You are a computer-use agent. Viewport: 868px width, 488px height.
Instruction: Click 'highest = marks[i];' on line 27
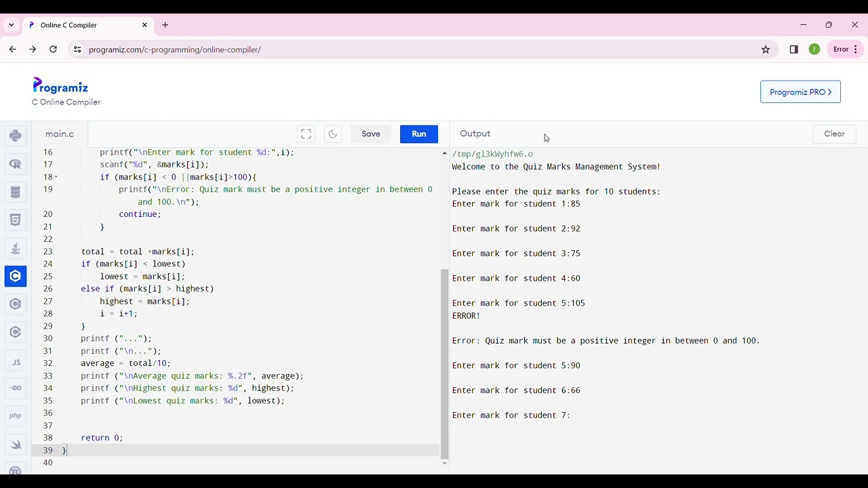coord(144,301)
